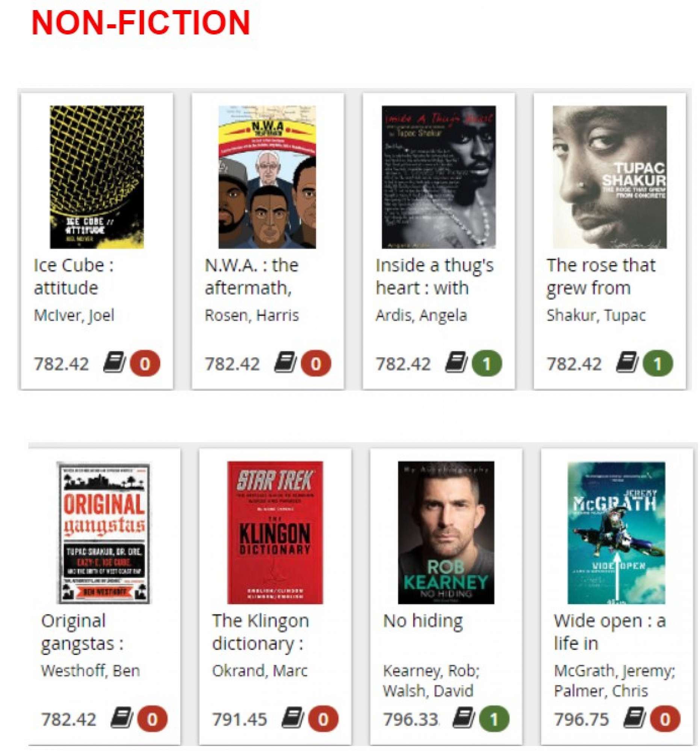Click the book icon under Ice Cube : attitude
This screenshot has height=751, width=700.
(x=114, y=362)
